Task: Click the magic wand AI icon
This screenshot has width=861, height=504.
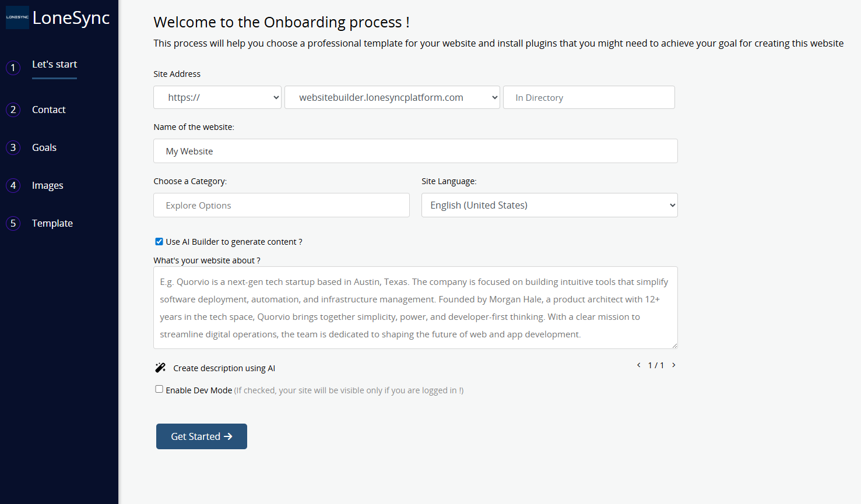Action: pos(160,368)
